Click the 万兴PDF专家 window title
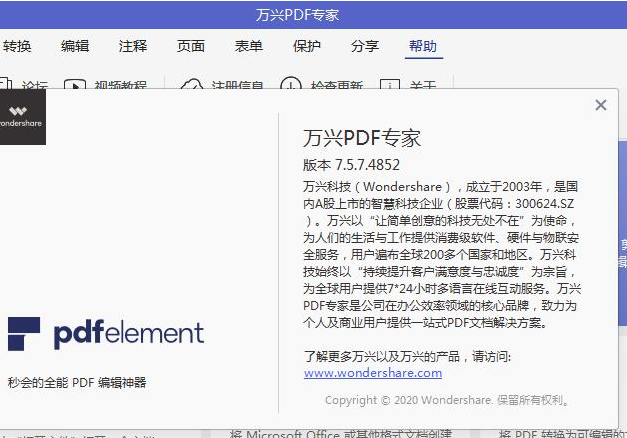This screenshot has width=627, height=438. tap(298, 15)
